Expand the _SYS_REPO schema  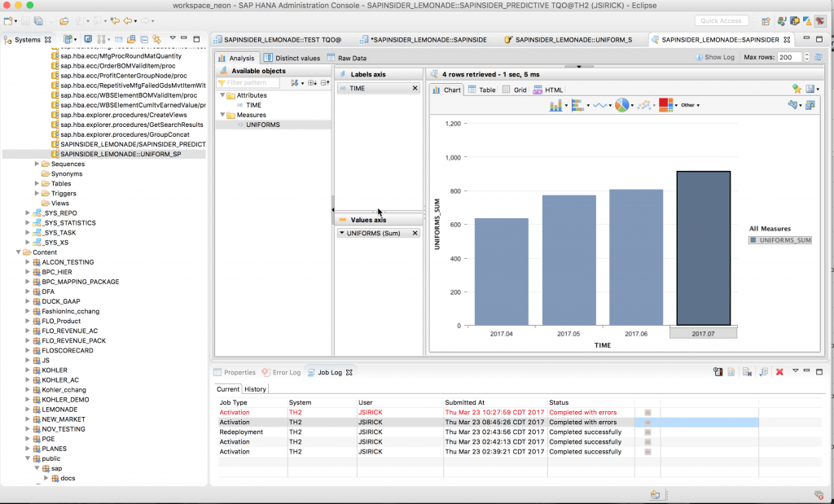(28, 213)
